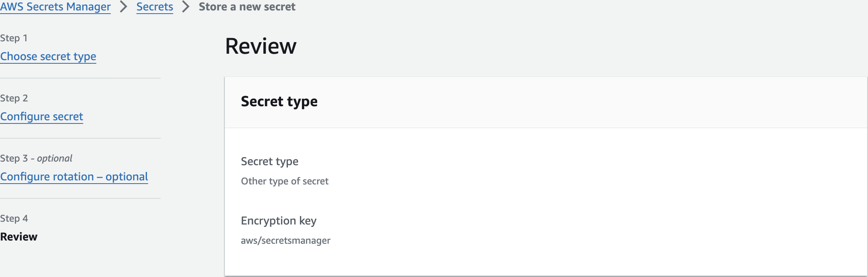Click the Encryption key field label
The width and height of the screenshot is (868, 277).
coord(279,221)
